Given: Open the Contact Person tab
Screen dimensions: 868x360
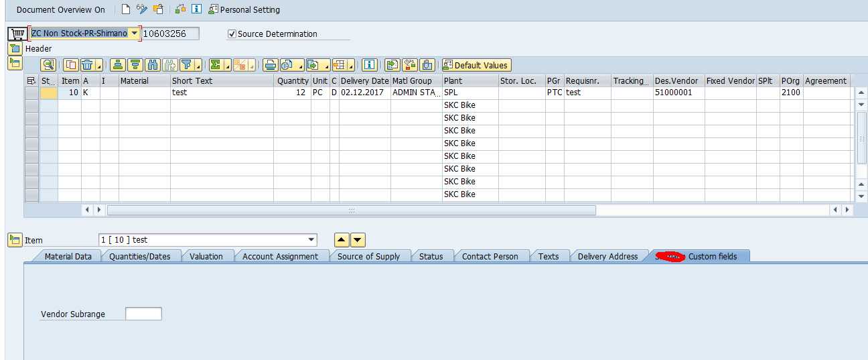Looking at the screenshot, I should tap(490, 256).
